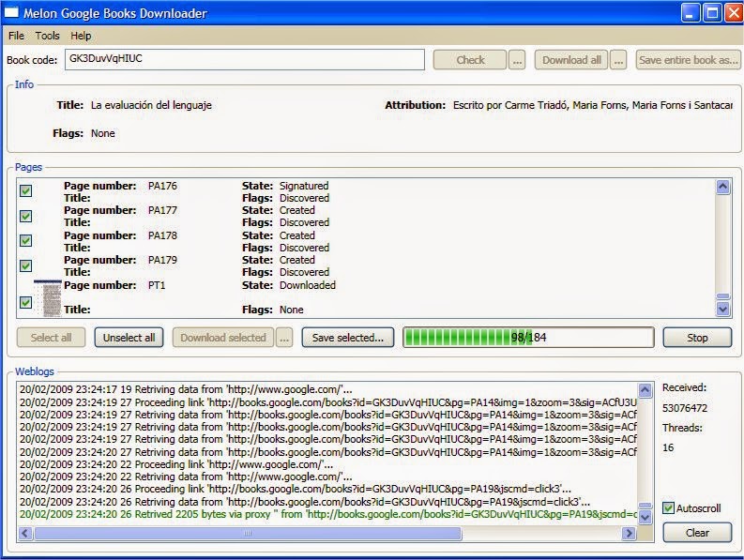
Task: Clear the weblogs with Clear button
Action: click(x=697, y=533)
